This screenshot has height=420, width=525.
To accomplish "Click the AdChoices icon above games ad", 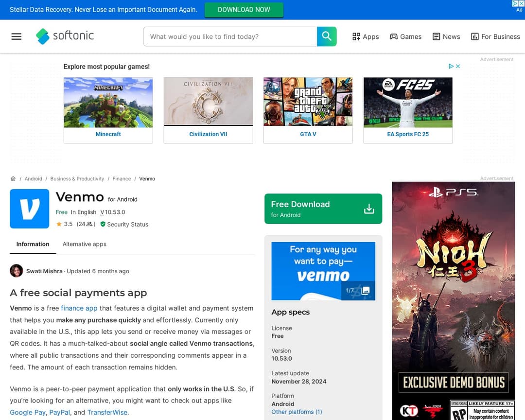I will (x=451, y=66).
